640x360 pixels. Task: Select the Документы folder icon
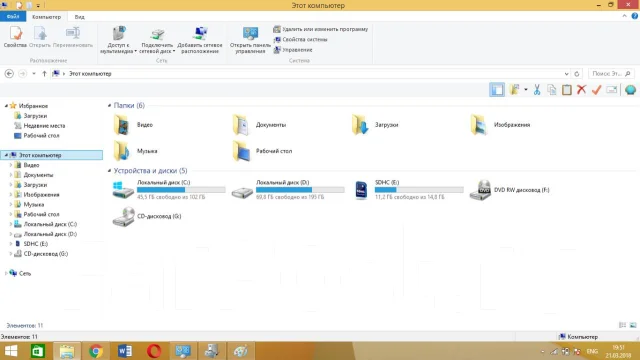point(241,125)
